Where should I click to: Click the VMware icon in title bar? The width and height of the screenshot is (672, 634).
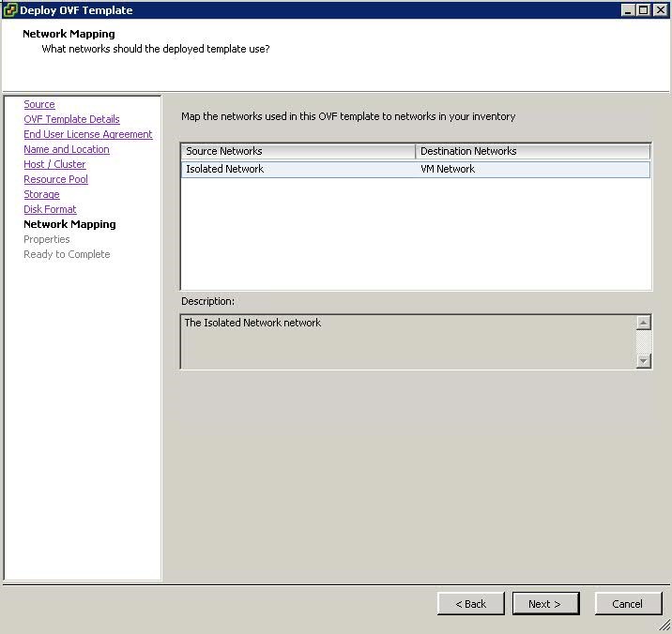(10, 10)
